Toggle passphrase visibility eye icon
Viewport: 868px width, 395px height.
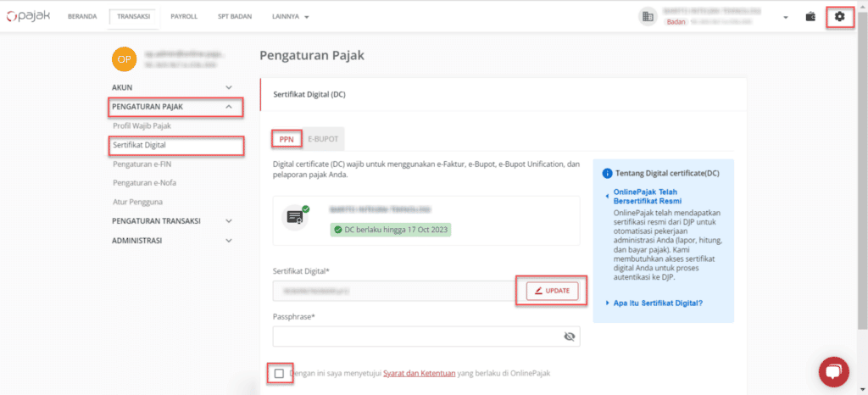[x=569, y=337]
